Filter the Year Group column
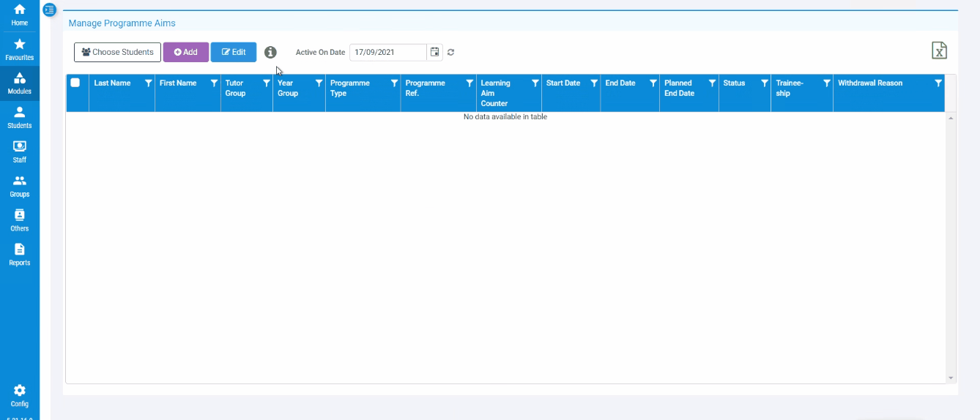This screenshot has width=980, height=420. click(319, 83)
